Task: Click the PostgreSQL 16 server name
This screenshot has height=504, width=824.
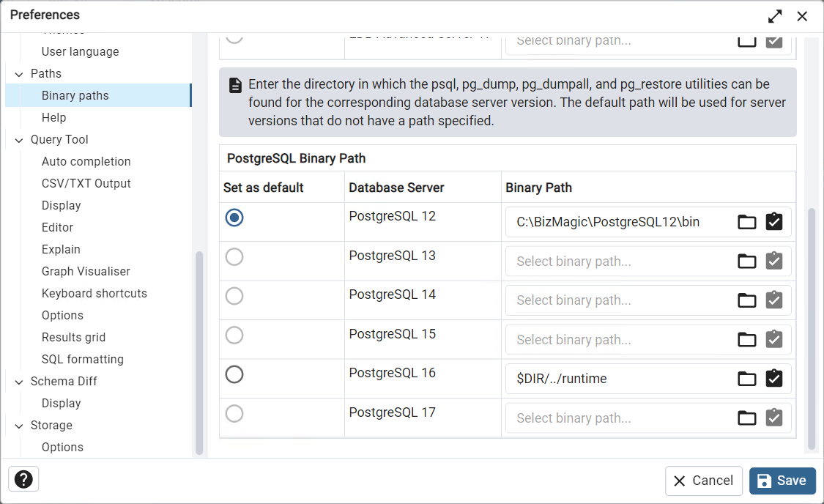Action: [x=393, y=373]
